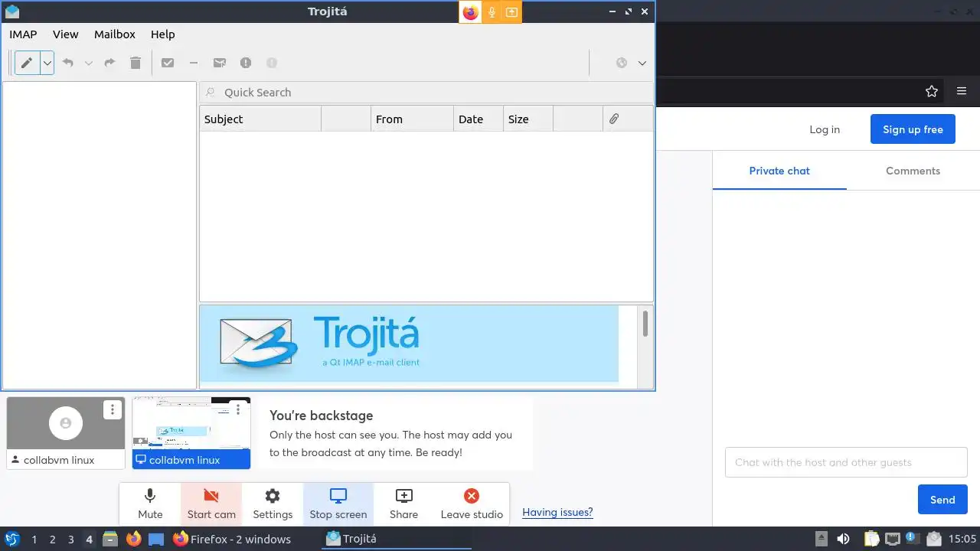
Task: Click the Send chat button
Action: pyautogui.click(x=942, y=500)
